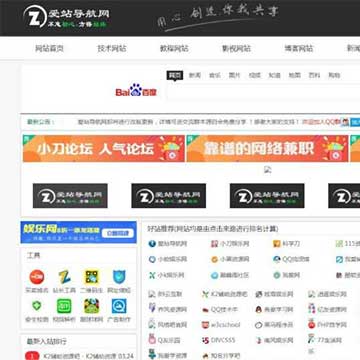Open the K2辅助资源吧 ranking entry dated 03.24
This screenshot has width=360, height=360.
(x=89, y=356)
